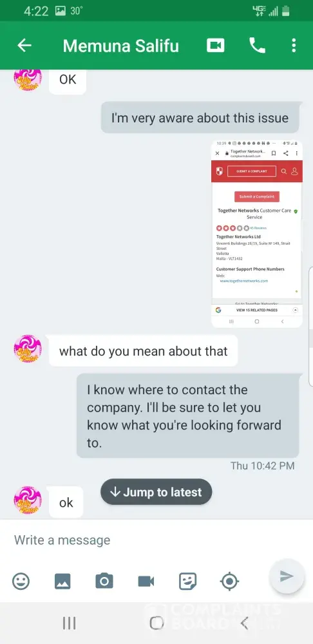The width and height of the screenshot is (313, 644).
Task: Attach a picture from gallery icon
Action: tap(62, 581)
